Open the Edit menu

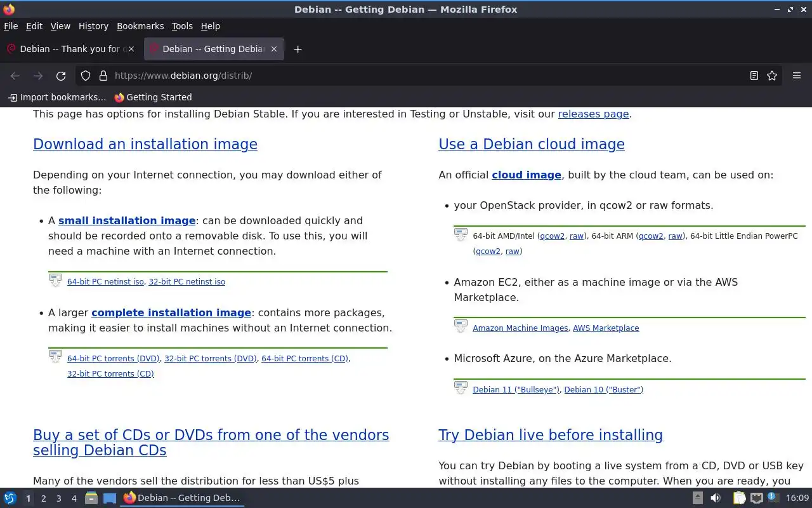point(34,26)
